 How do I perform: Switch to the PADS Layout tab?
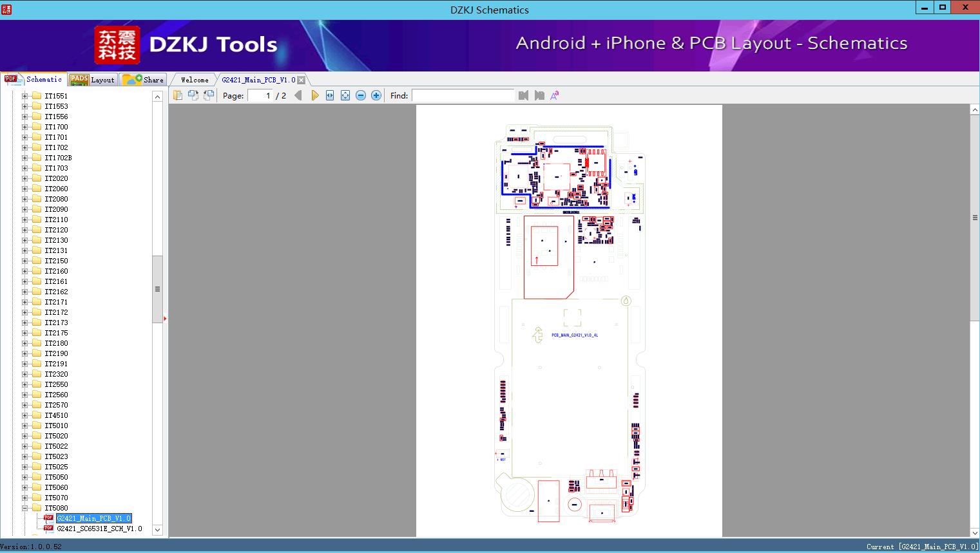[x=92, y=80]
